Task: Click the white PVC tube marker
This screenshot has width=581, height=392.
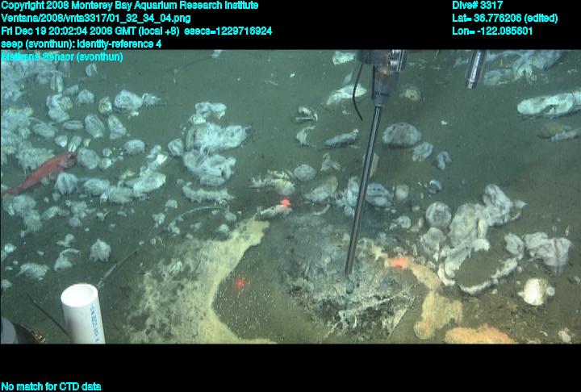Action: (83, 313)
